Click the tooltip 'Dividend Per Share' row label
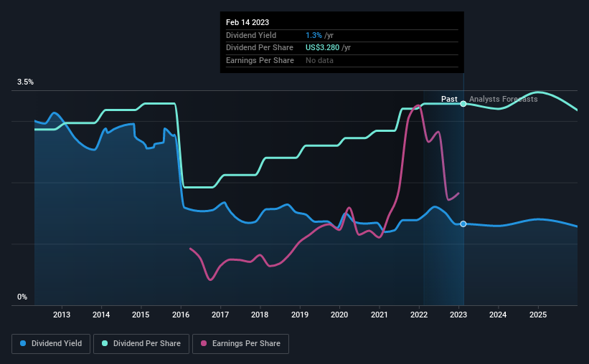The width and height of the screenshot is (589, 364). 260,48
